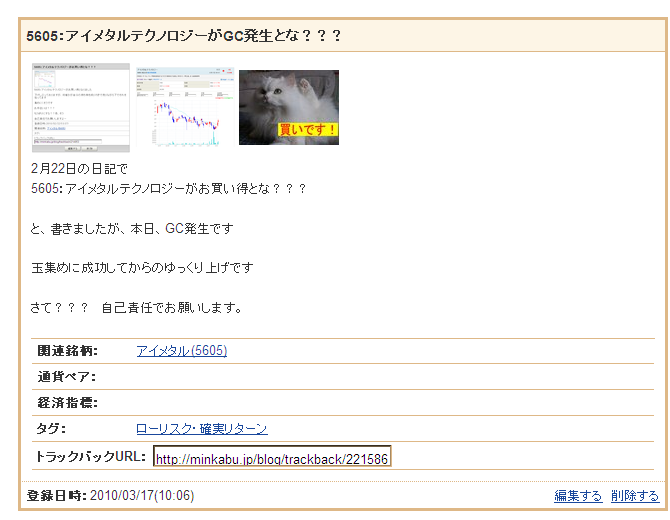This screenshot has width=670, height=520.
Task: Open the white cat 買いです thumbnail
Action: 289,108
